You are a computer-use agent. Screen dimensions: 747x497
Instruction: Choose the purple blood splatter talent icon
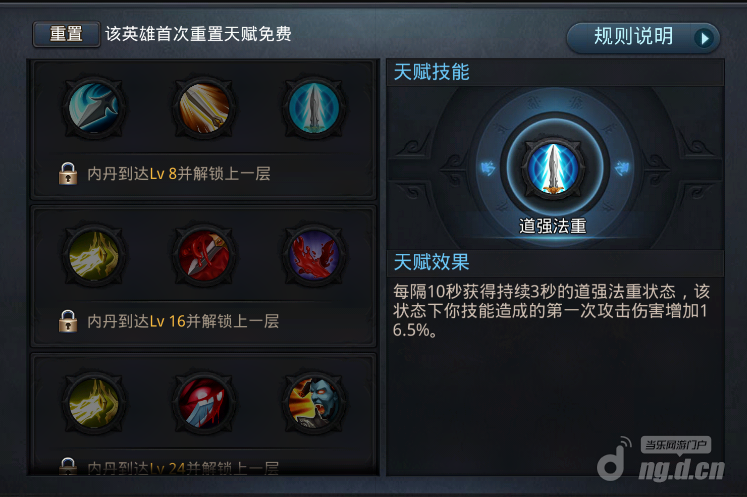click(x=314, y=256)
